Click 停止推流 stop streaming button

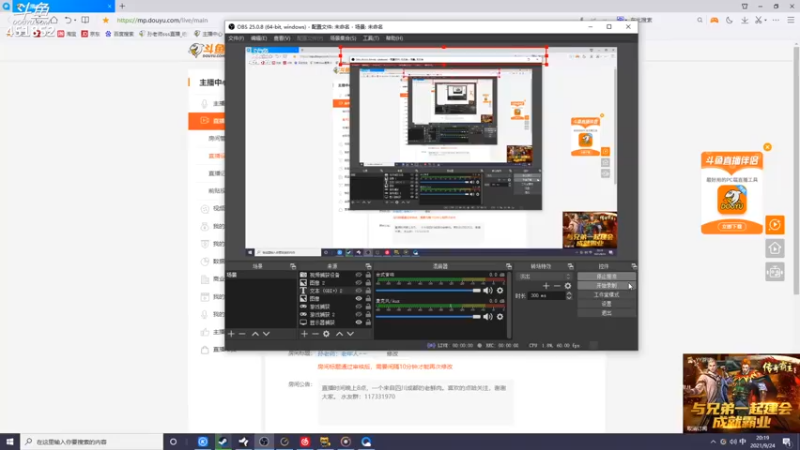[607, 277]
